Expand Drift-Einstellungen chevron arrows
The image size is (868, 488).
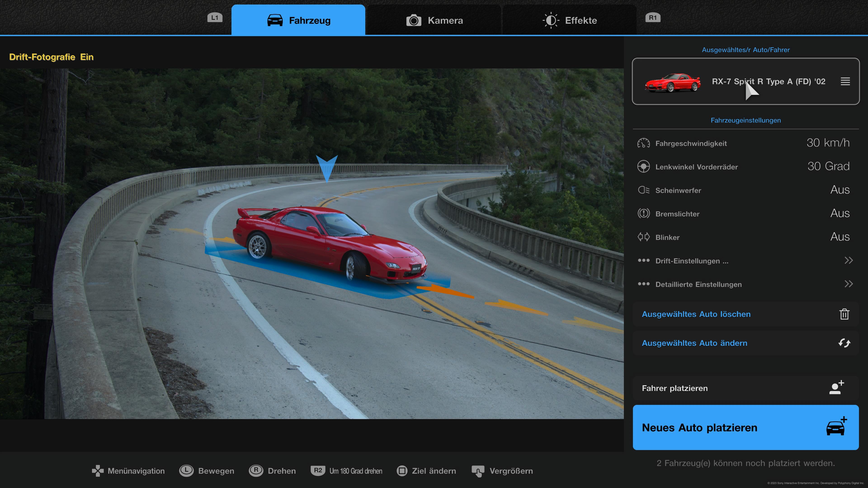coord(849,260)
